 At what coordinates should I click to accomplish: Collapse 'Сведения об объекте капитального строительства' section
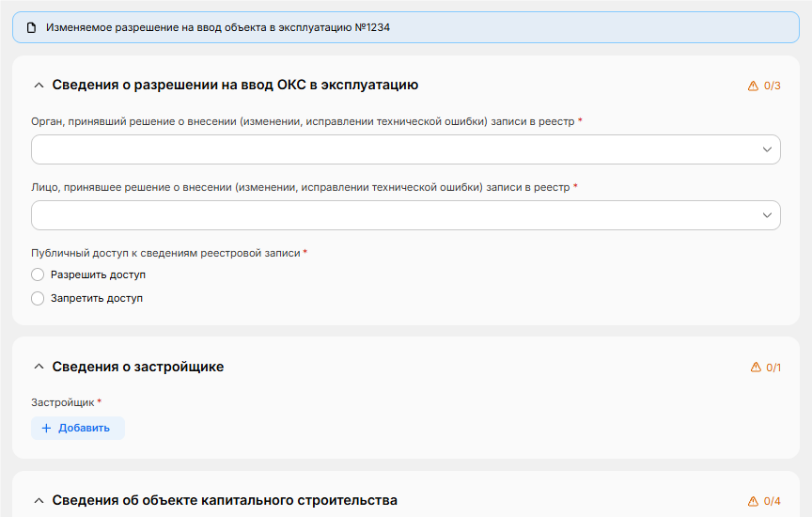pos(39,500)
